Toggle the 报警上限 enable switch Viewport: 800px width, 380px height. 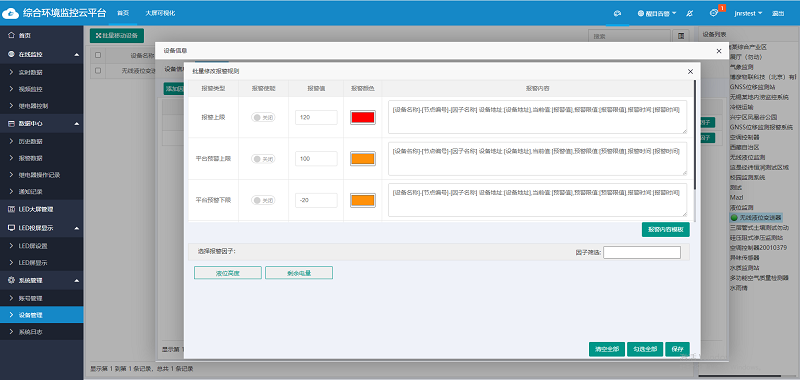click(263, 117)
